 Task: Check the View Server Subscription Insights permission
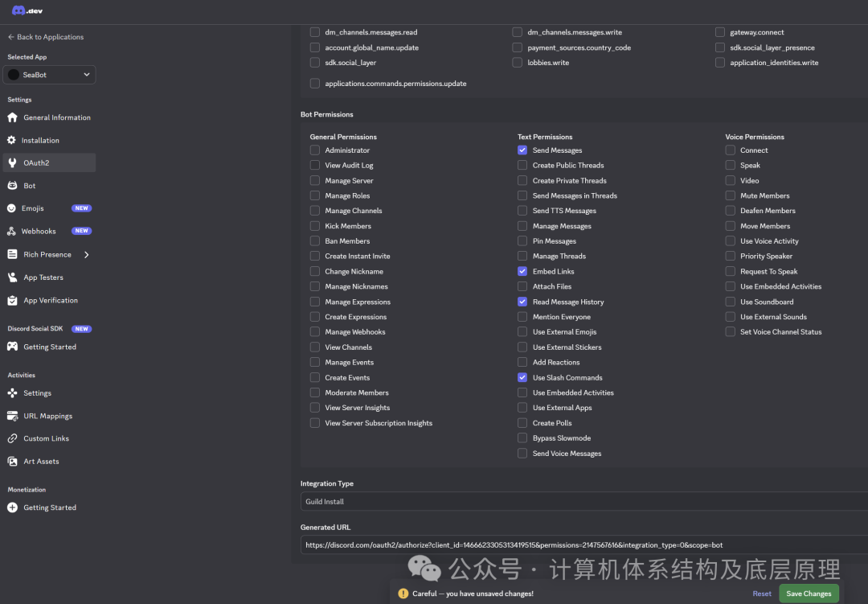(x=315, y=423)
